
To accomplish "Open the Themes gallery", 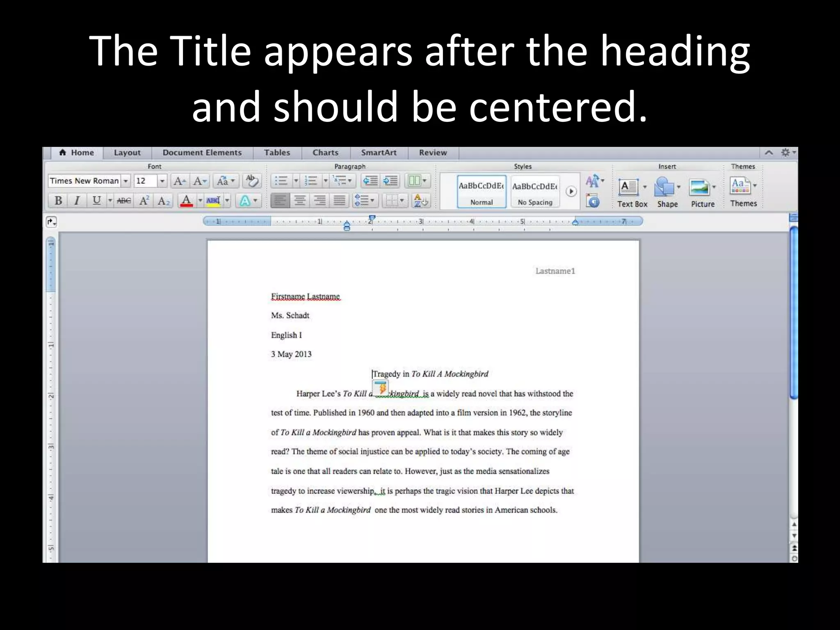I will [743, 192].
